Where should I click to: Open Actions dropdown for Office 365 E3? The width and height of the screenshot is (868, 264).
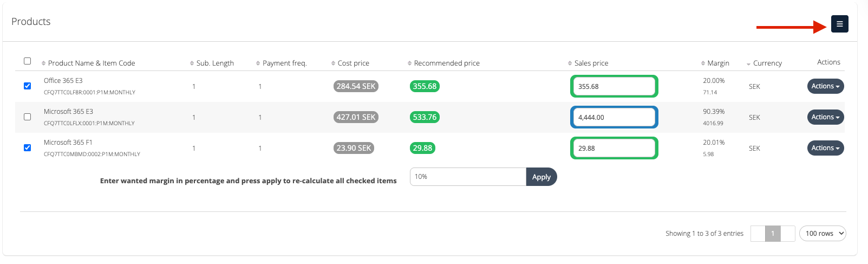pyautogui.click(x=825, y=86)
